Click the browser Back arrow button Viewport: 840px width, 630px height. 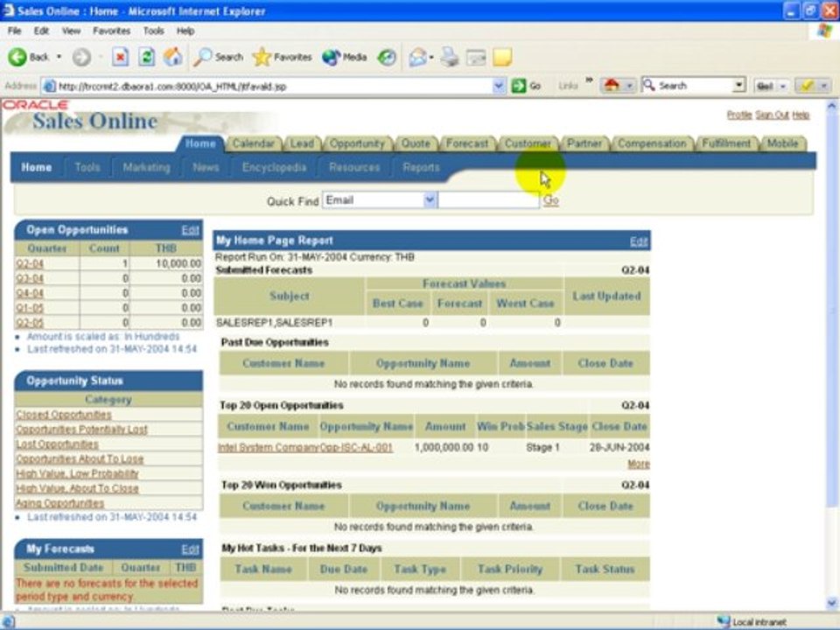[17, 57]
